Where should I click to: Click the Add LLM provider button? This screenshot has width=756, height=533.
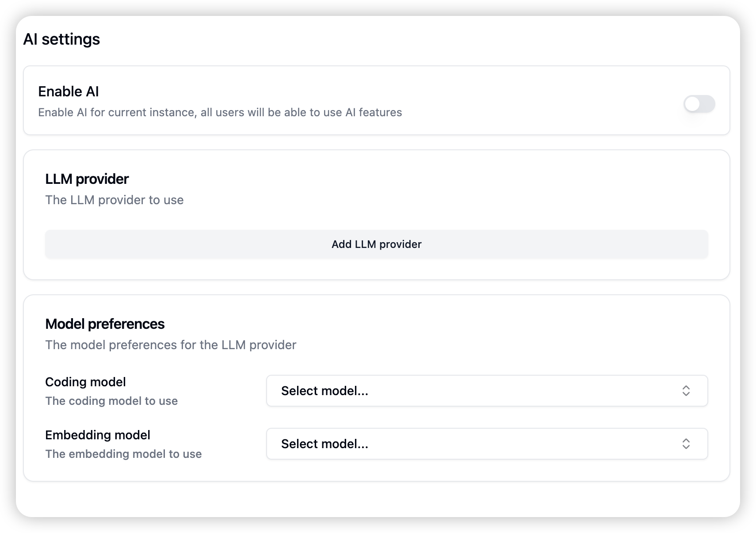(x=376, y=244)
